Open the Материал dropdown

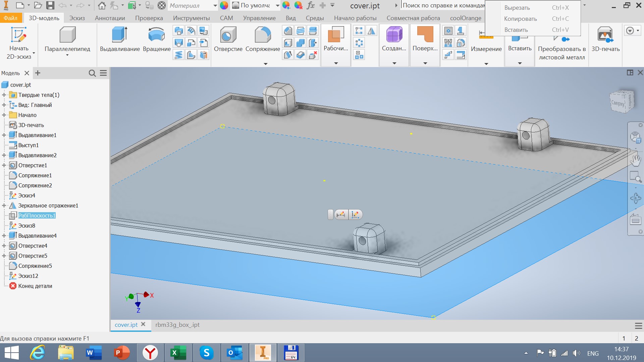coord(215,5)
